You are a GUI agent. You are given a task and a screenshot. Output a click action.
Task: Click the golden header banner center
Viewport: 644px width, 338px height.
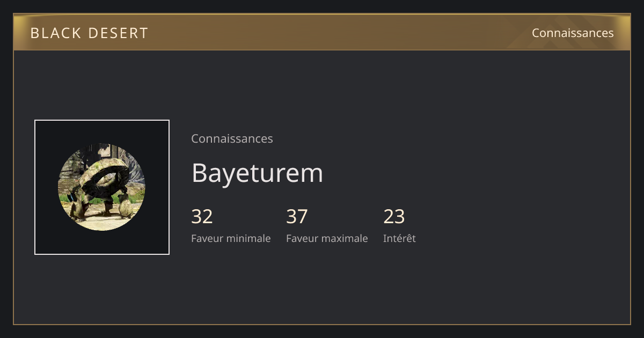(322, 32)
